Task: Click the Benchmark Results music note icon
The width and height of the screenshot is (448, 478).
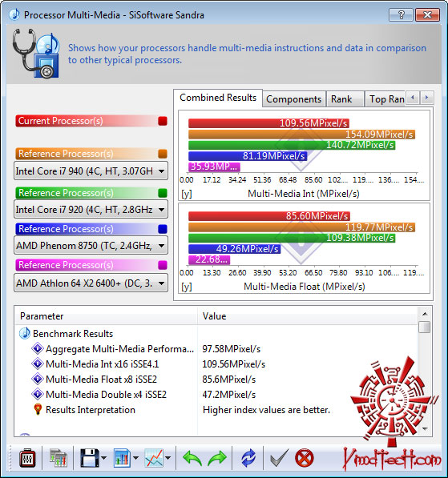Action: (x=25, y=334)
